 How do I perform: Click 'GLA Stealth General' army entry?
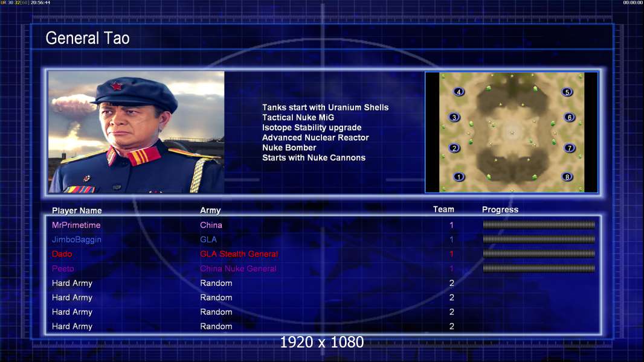[x=239, y=254]
